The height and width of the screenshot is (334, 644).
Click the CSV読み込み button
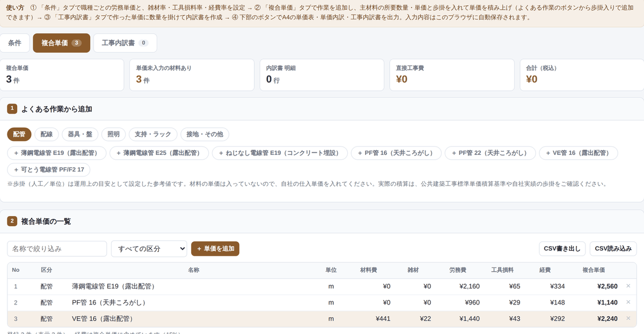click(x=613, y=249)
